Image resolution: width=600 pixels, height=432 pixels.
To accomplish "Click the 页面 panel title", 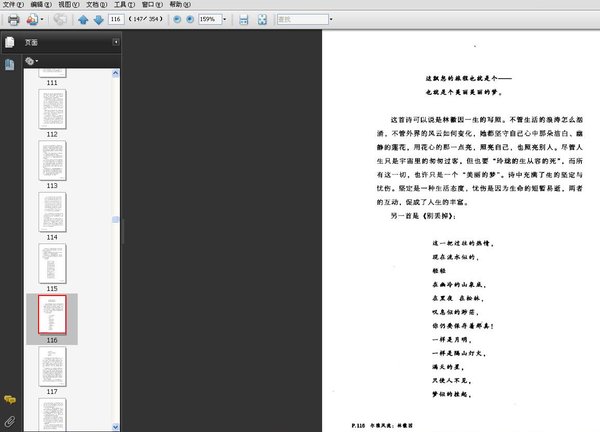I will (31, 42).
